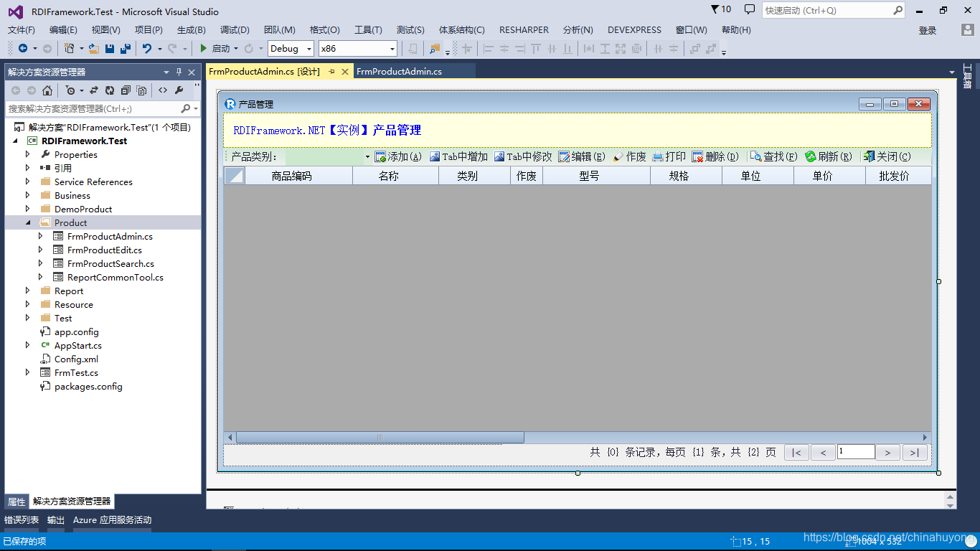Click the Open File folder icon

93,48
